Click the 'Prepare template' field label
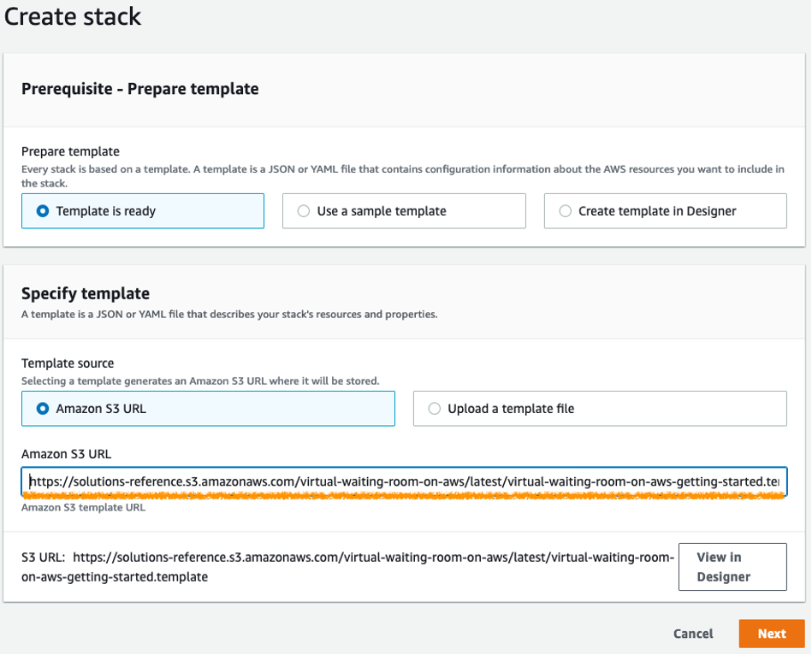 pos(70,151)
